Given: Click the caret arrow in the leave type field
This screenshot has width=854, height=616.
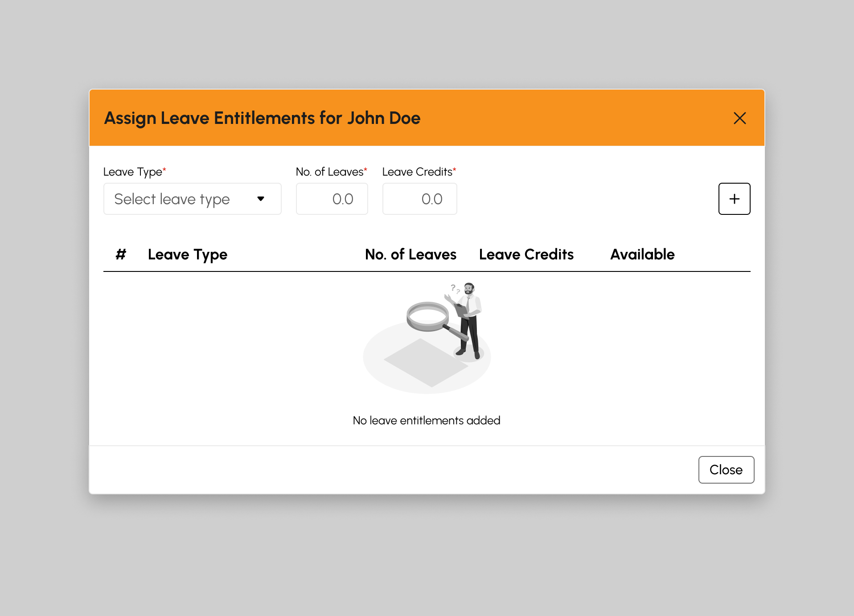Looking at the screenshot, I should tap(261, 199).
